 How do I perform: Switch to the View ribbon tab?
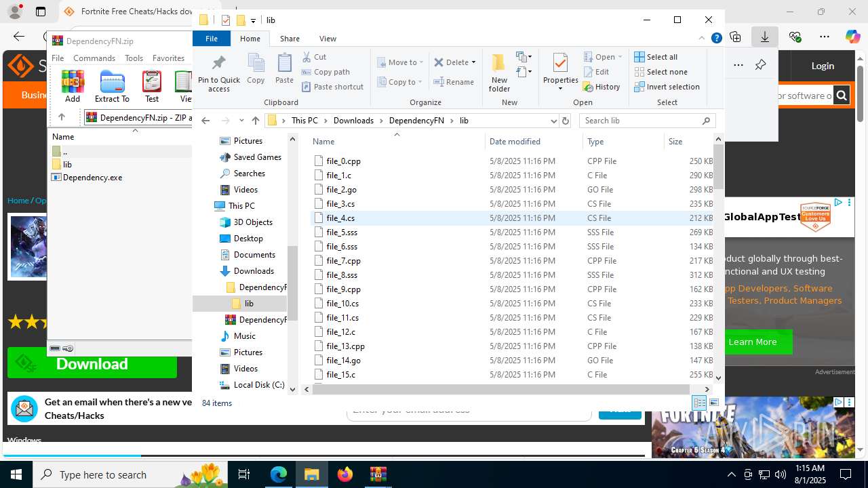[x=328, y=39]
